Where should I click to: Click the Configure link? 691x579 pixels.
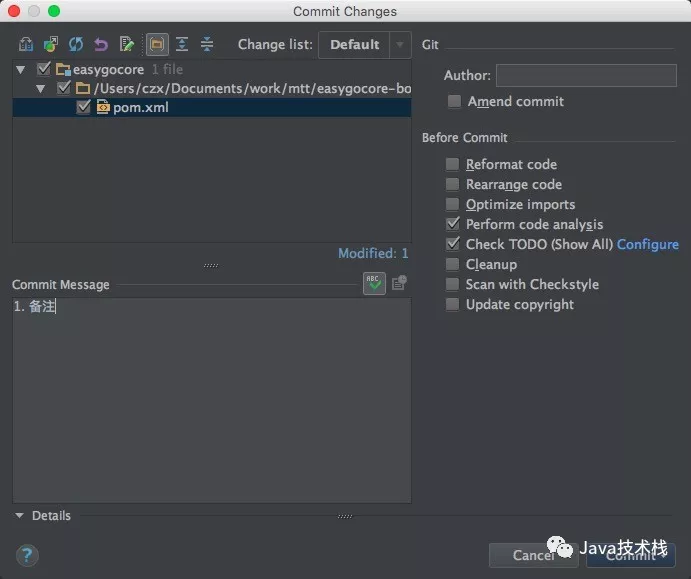[x=647, y=244]
